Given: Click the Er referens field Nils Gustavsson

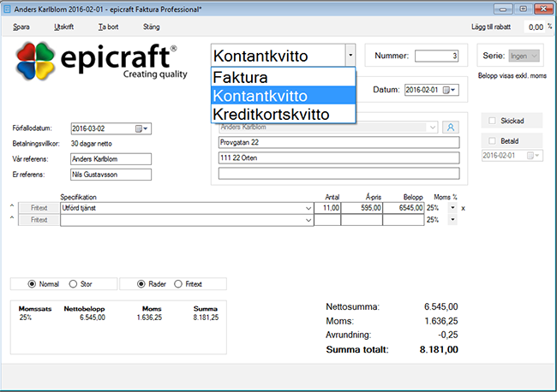Looking at the screenshot, I should [x=111, y=175].
